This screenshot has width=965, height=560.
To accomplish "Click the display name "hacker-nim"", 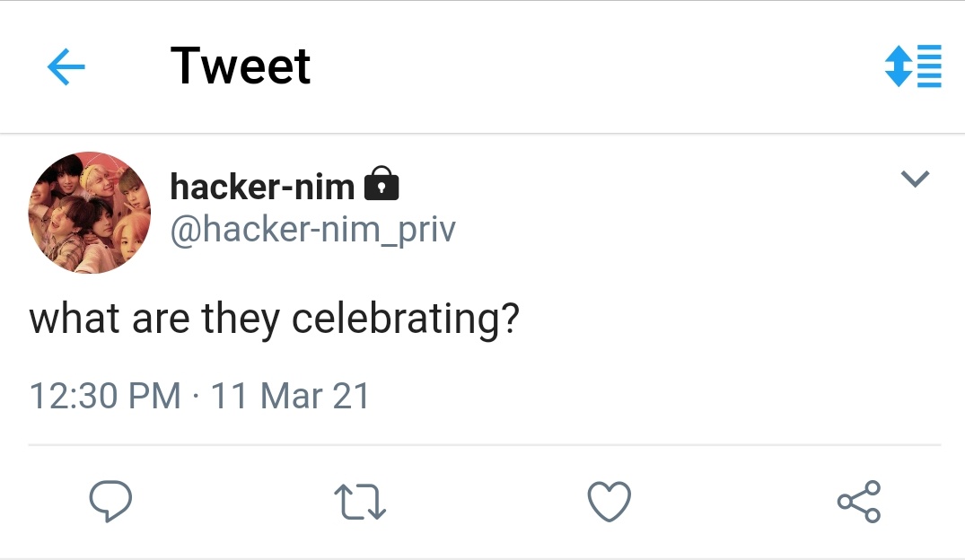I will [261, 187].
